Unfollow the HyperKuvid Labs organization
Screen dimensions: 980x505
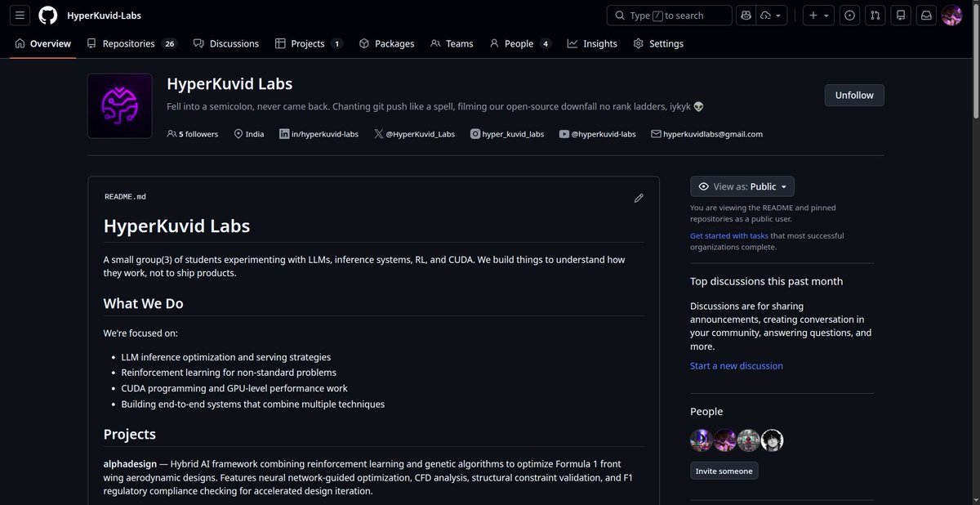coord(854,95)
